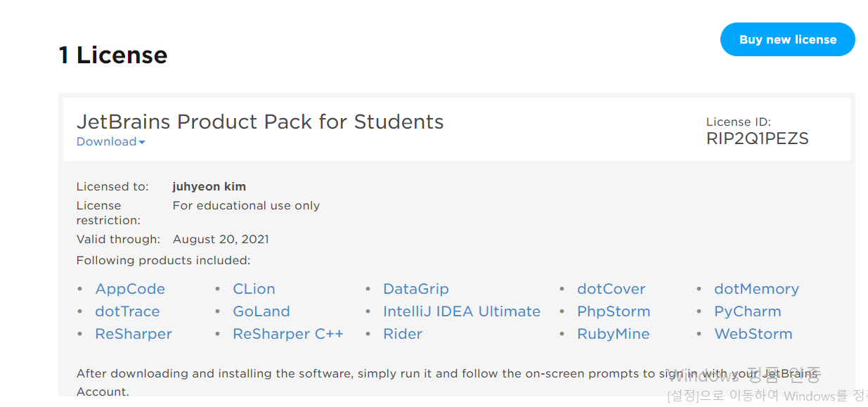Open the IntelliJ IDEA Ultimate link

461,311
